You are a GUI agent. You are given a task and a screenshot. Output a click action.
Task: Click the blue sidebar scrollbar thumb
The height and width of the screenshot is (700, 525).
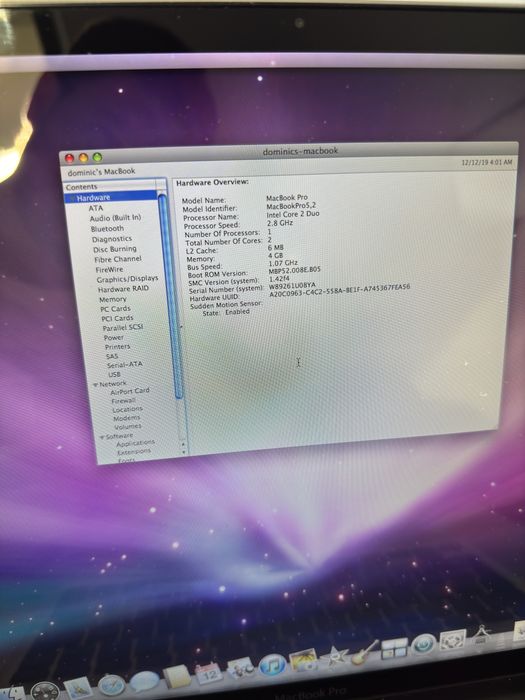coord(171,295)
